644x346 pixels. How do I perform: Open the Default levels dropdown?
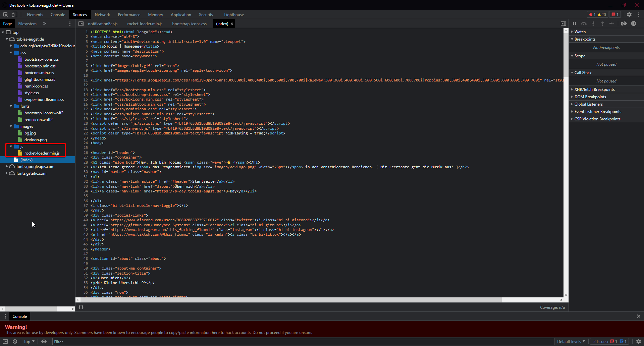pyautogui.click(x=571, y=342)
